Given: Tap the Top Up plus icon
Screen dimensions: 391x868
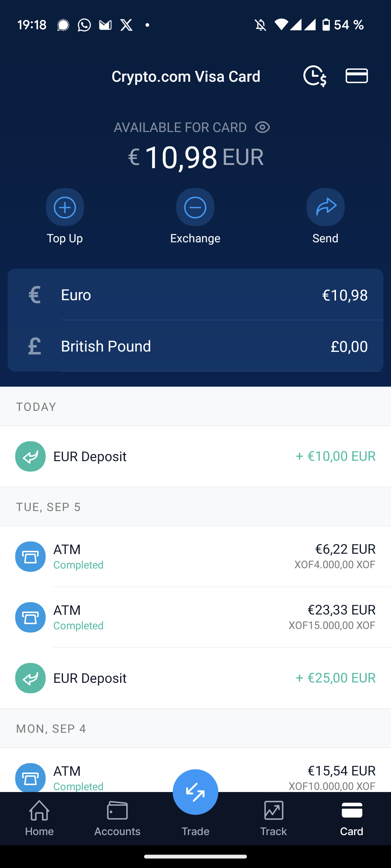Looking at the screenshot, I should [x=65, y=207].
